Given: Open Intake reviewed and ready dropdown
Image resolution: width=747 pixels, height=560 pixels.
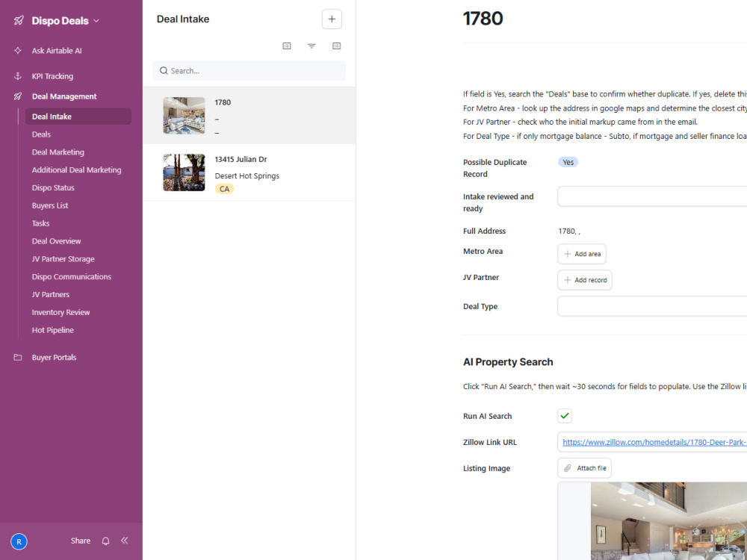Looking at the screenshot, I should pyautogui.click(x=652, y=196).
